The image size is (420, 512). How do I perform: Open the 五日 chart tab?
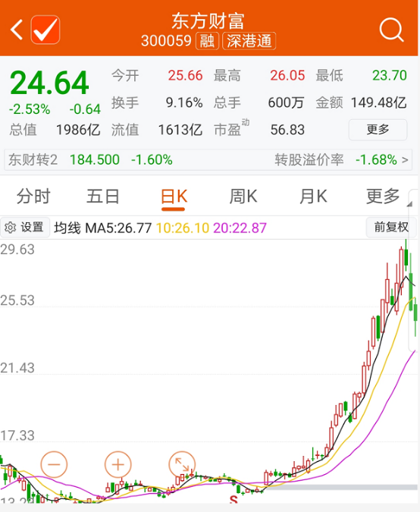coord(103,196)
